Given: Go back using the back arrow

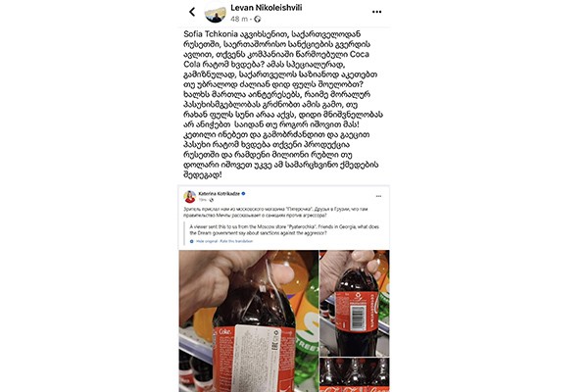Looking at the screenshot, I should tap(192, 12).
